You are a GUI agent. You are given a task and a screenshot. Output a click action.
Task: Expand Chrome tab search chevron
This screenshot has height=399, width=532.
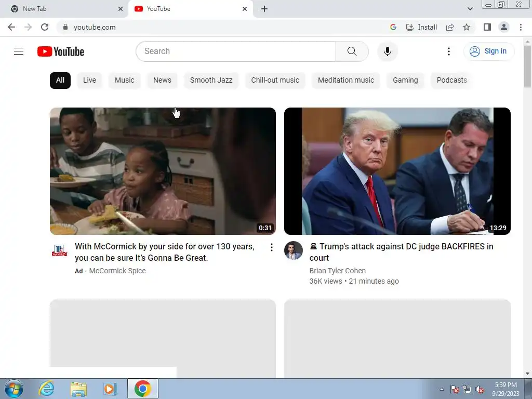470,9
